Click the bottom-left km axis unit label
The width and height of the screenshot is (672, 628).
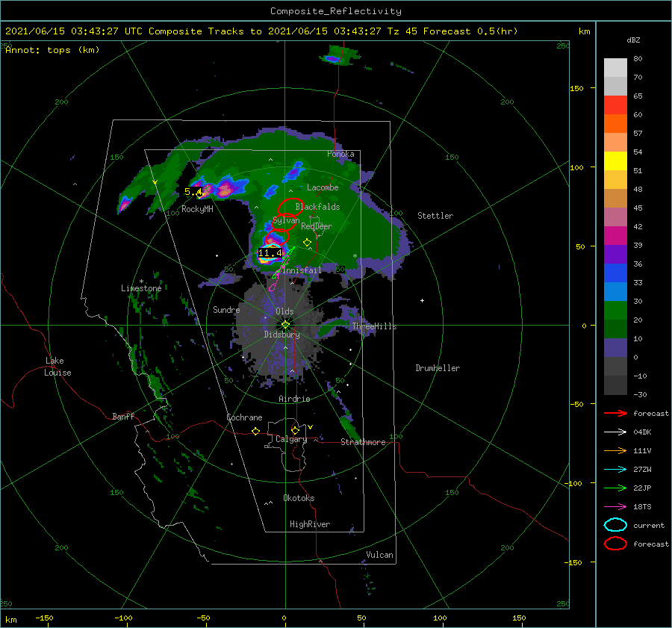10,620
